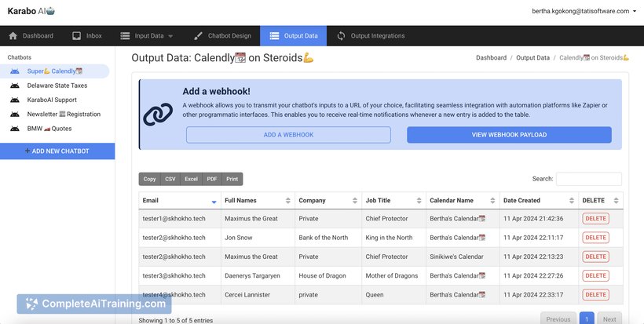Click pagination page 1 button

tap(587, 319)
